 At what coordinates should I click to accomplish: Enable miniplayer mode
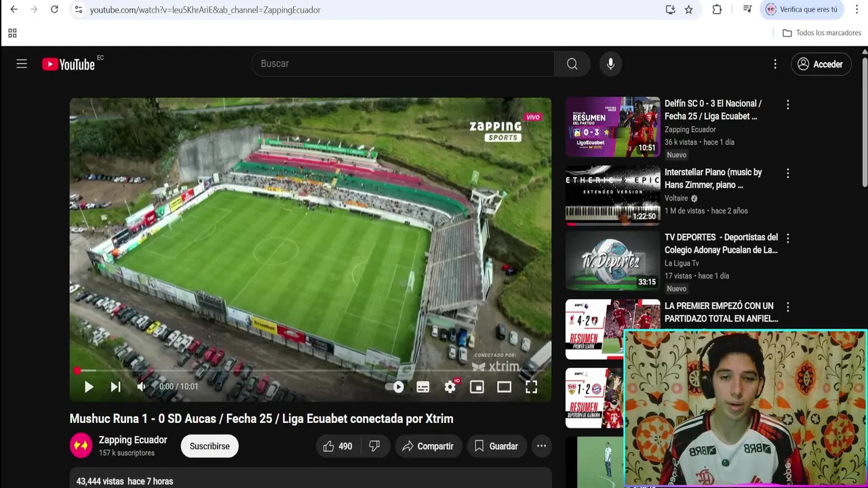[477, 387]
